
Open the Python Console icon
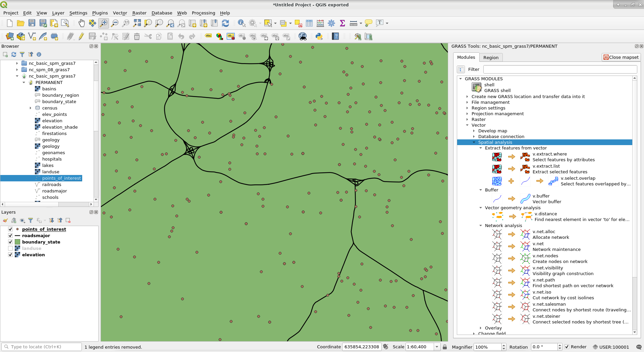pyautogui.click(x=319, y=37)
